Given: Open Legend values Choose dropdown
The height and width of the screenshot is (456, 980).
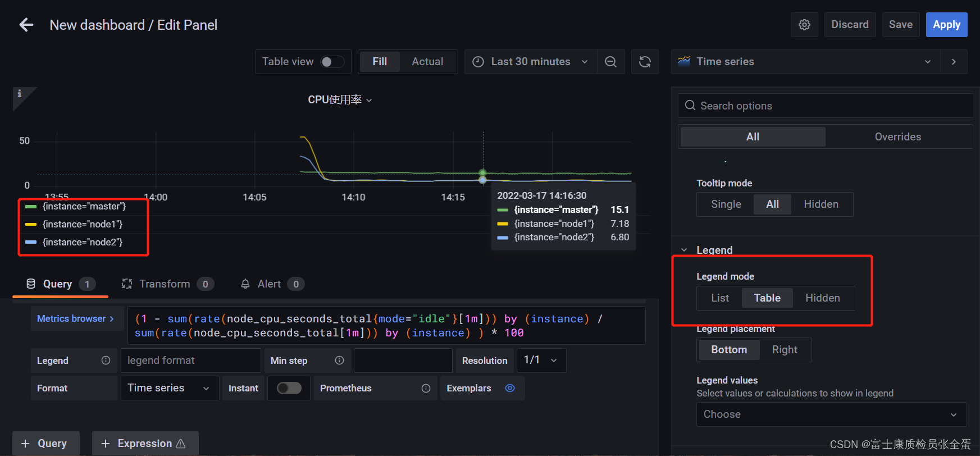Looking at the screenshot, I should (831, 414).
